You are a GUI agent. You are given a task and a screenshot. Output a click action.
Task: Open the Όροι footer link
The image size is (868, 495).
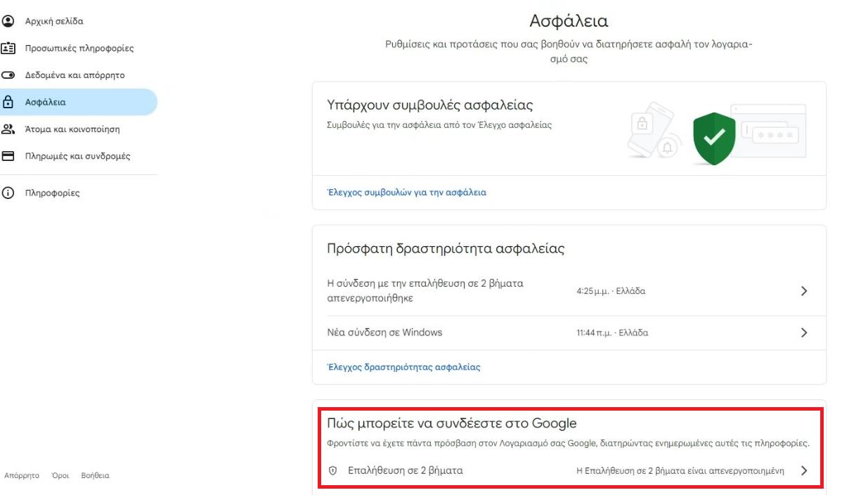click(60, 475)
